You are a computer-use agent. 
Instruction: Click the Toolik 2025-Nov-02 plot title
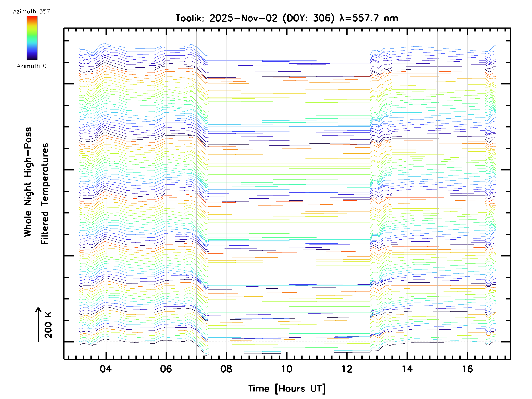click(287, 18)
